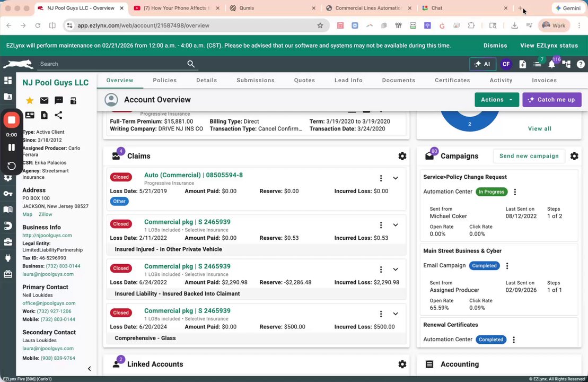Image resolution: width=588 pixels, height=382 pixels.
Task: Click View EZLynx status link
Action: [549, 46]
